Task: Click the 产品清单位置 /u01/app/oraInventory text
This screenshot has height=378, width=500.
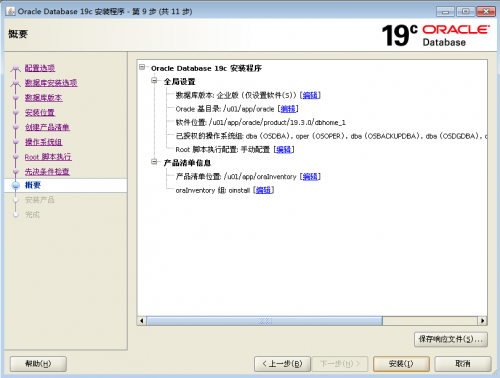Action: pos(236,176)
